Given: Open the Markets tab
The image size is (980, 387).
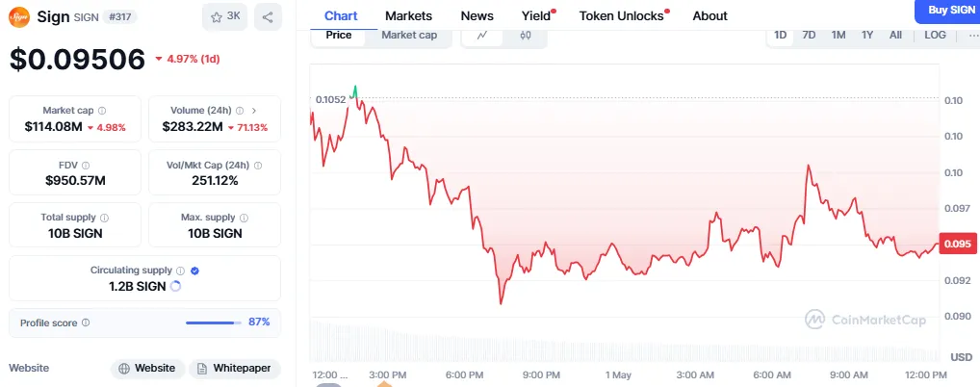Looking at the screenshot, I should pos(408,15).
